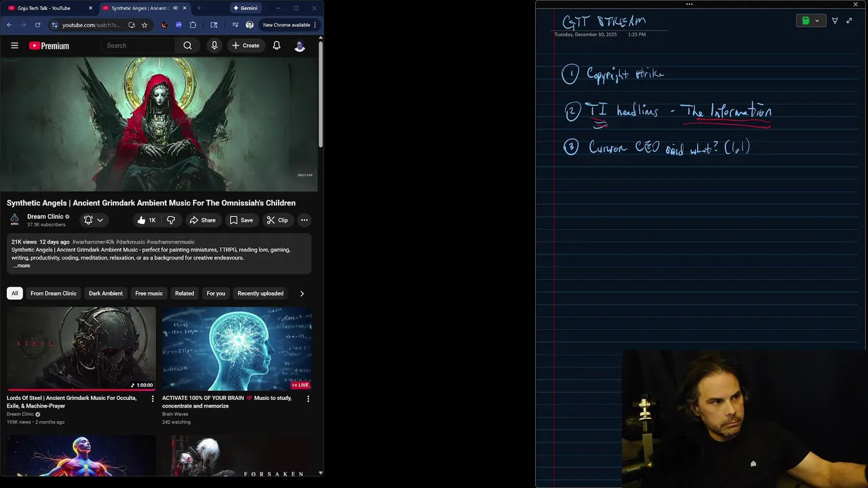Click the YouTube search magnifier button
Screen dimensions: 868x488
point(187,45)
